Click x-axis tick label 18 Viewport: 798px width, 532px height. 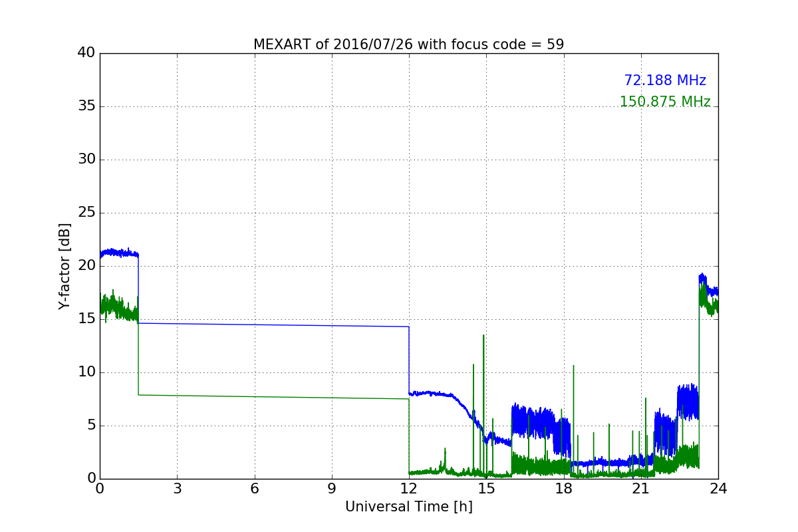(x=563, y=489)
